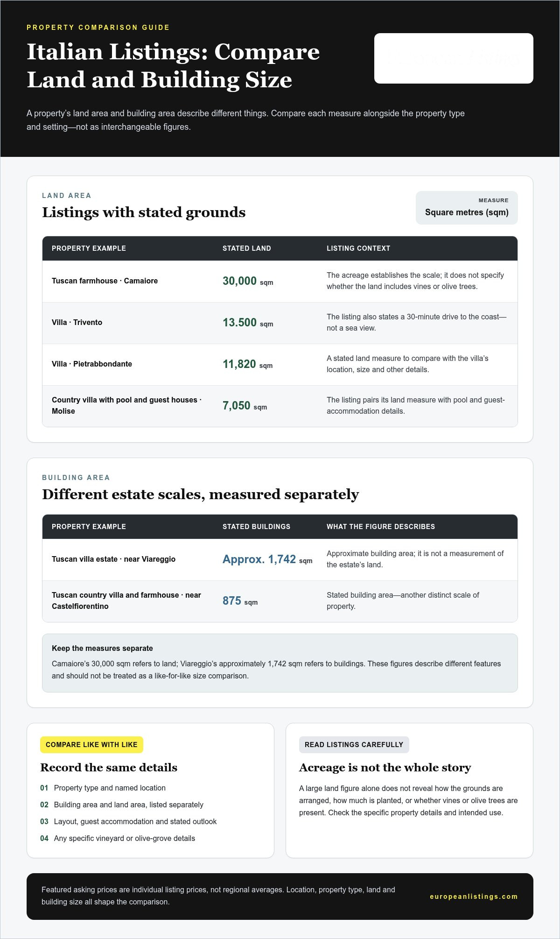Click the 'WHAT THE FIGURE DESCRIBES' header
The width and height of the screenshot is (560, 939).
381,527
